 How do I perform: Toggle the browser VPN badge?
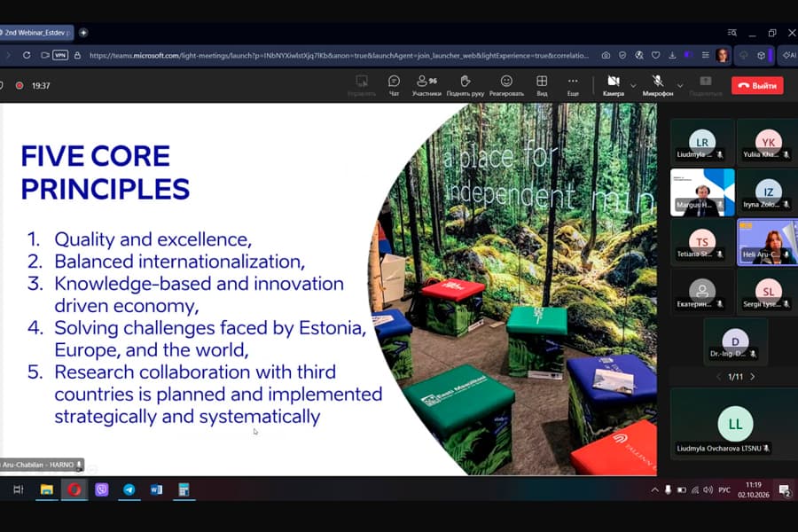[60, 55]
